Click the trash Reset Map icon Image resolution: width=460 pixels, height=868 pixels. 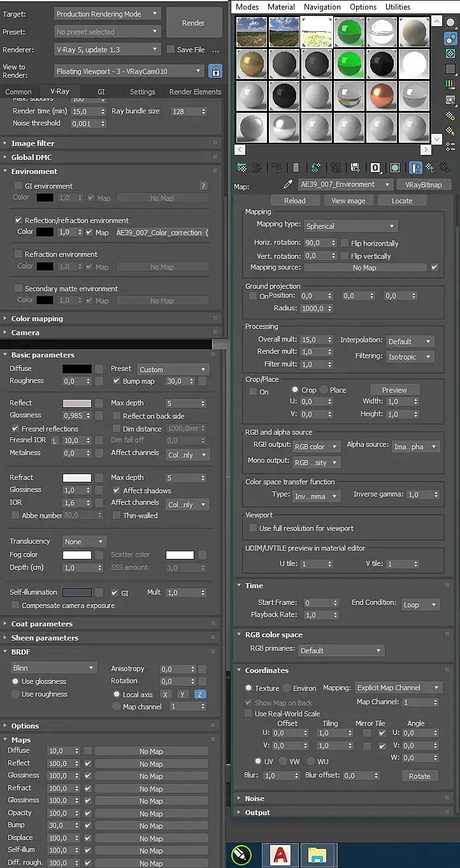pyautogui.click(x=296, y=168)
